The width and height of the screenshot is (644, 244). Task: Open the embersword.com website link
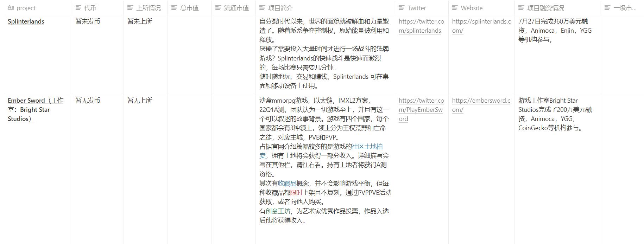point(481,105)
